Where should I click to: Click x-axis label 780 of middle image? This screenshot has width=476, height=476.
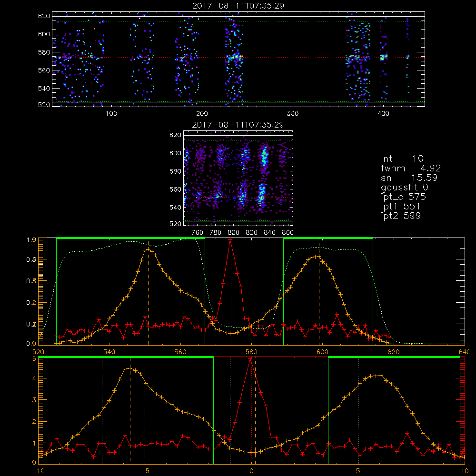(216, 233)
